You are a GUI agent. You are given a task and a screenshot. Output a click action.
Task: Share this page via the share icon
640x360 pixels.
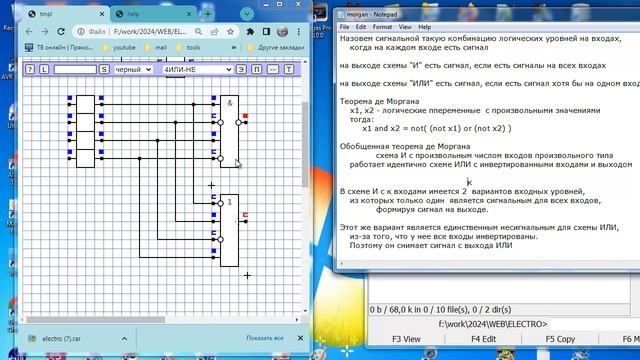214,31
